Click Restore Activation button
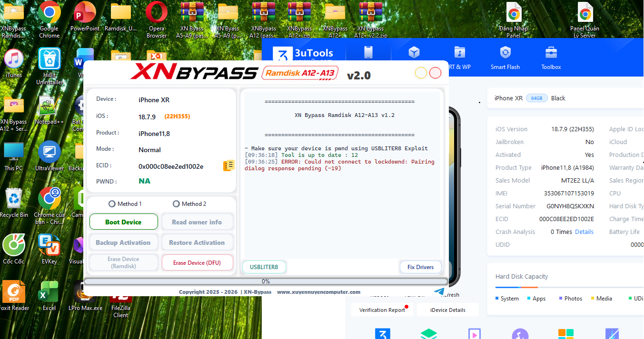The image size is (644, 339). (197, 242)
